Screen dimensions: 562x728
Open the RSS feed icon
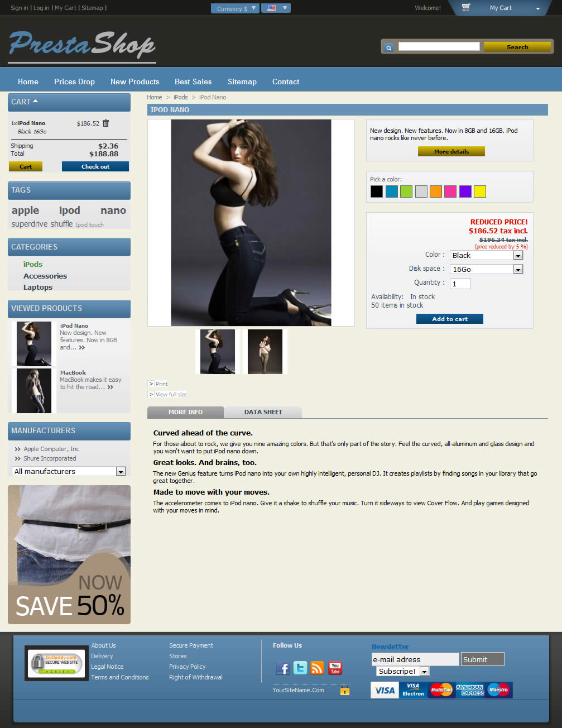coord(318,668)
